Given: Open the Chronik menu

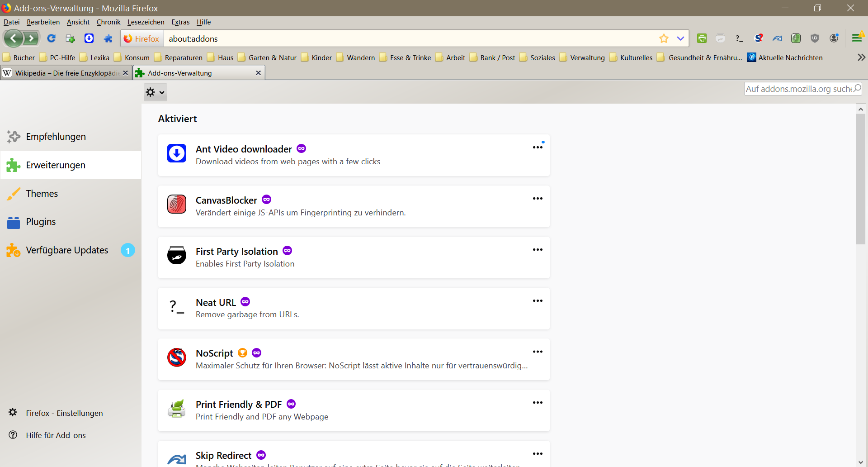Looking at the screenshot, I should 108,22.
